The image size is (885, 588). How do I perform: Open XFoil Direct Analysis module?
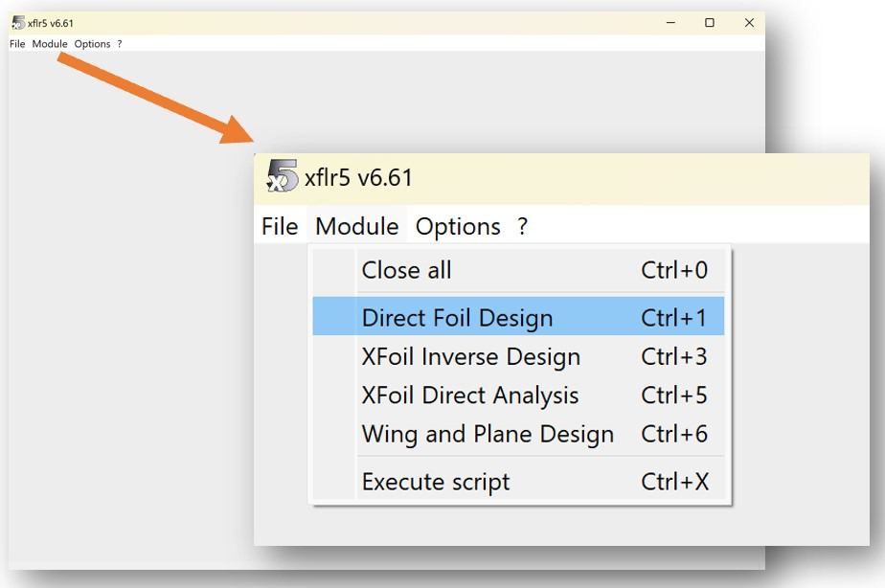469,396
